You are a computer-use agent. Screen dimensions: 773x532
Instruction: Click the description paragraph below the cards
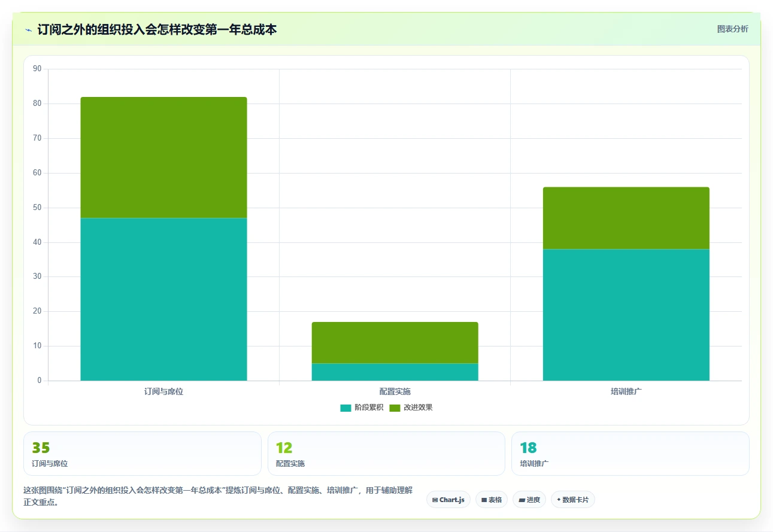coord(218,496)
